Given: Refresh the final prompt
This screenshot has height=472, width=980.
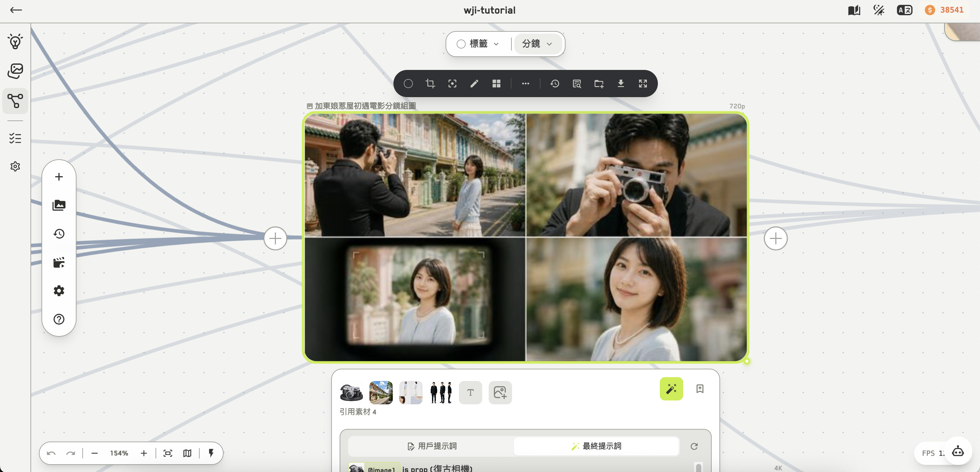Looking at the screenshot, I should point(694,446).
